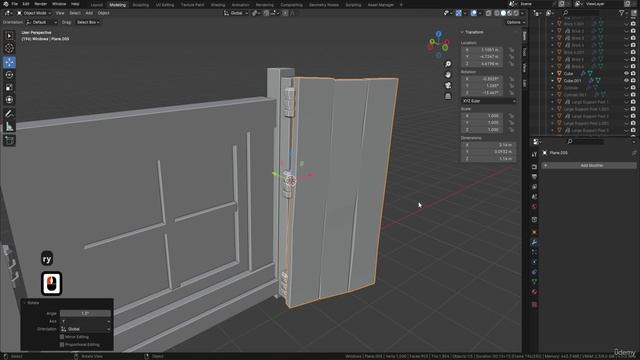Open the Orientation Default dropdown
This screenshot has height=360, width=640.
[x=41, y=22]
